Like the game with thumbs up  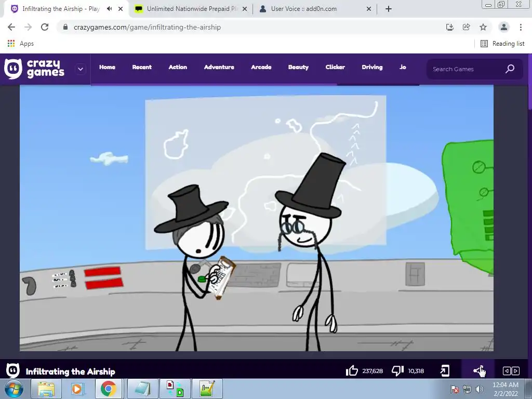click(x=352, y=371)
